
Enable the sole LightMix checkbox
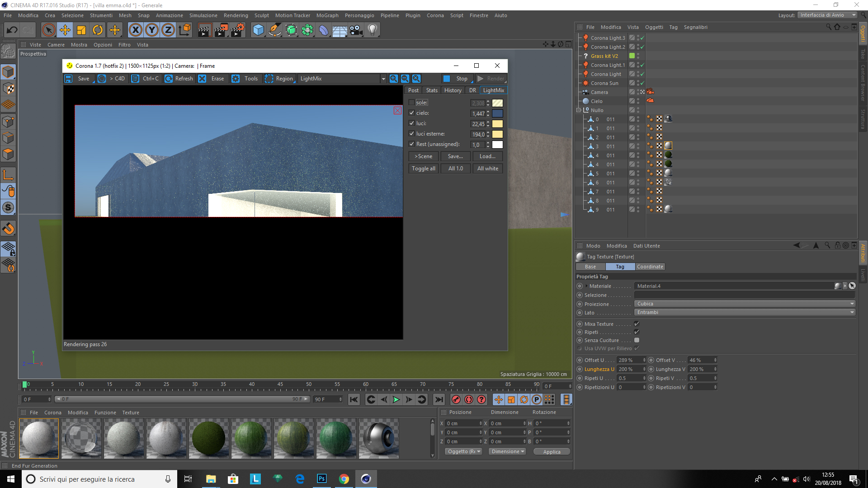[x=411, y=103]
